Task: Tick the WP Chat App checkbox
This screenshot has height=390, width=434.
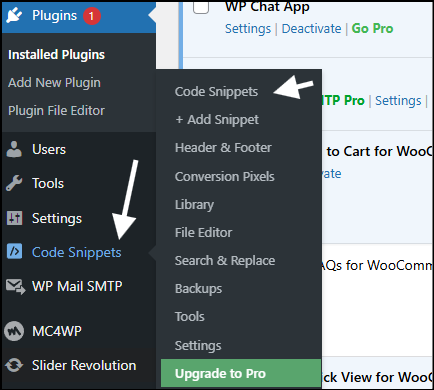Action: pos(201,7)
